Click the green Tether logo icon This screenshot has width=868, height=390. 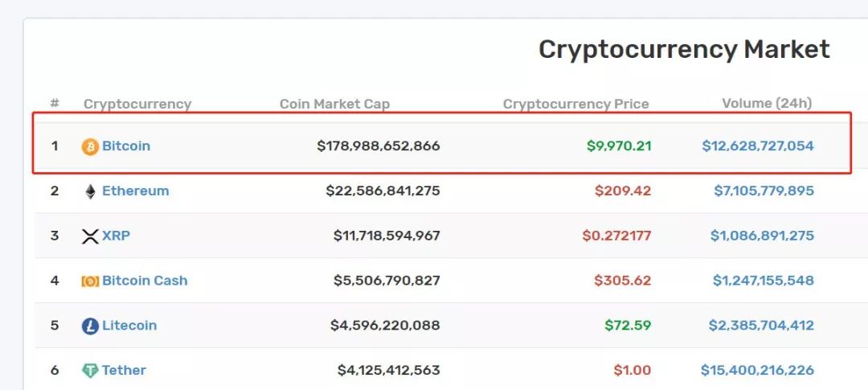tap(90, 371)
